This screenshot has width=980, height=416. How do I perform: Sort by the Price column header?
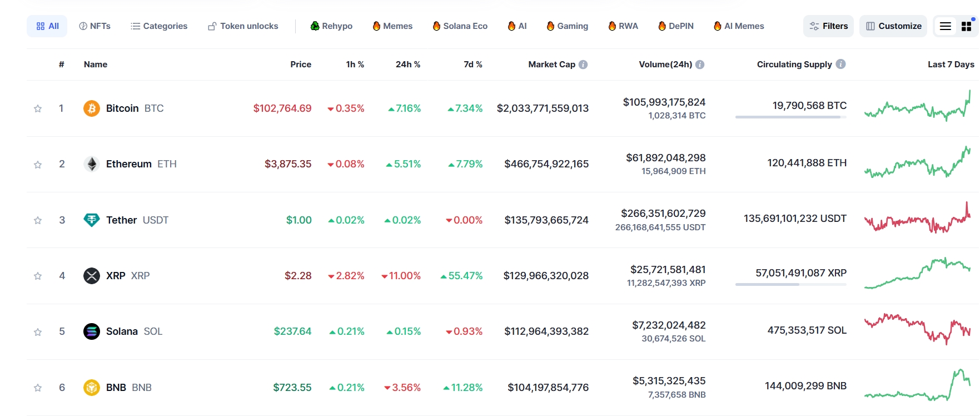[x=301, y=65]
